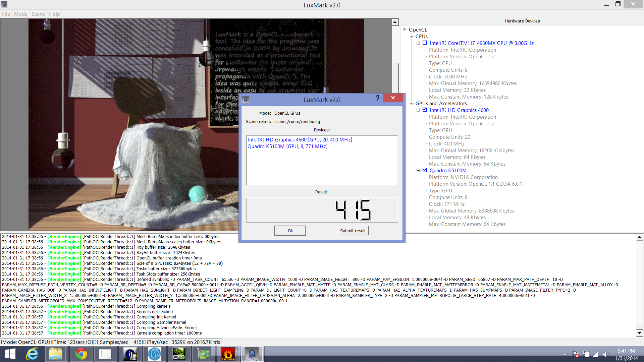Open network signal icon in tray
This screenshot has height=362, width=644.
(x=596, y=354)
